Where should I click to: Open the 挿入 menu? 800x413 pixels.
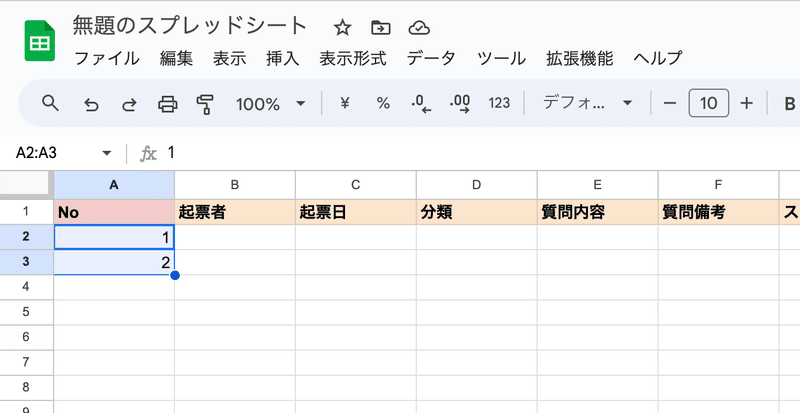tap(283, 58)
